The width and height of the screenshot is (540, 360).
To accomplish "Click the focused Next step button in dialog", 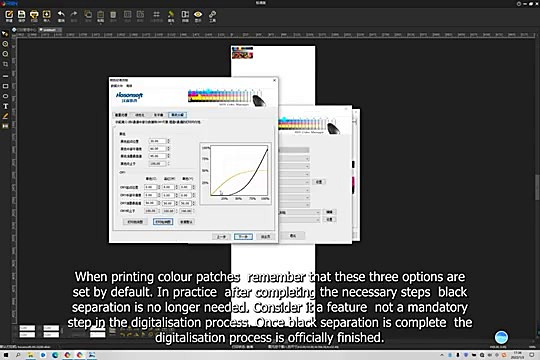I will tap(243, 237).
